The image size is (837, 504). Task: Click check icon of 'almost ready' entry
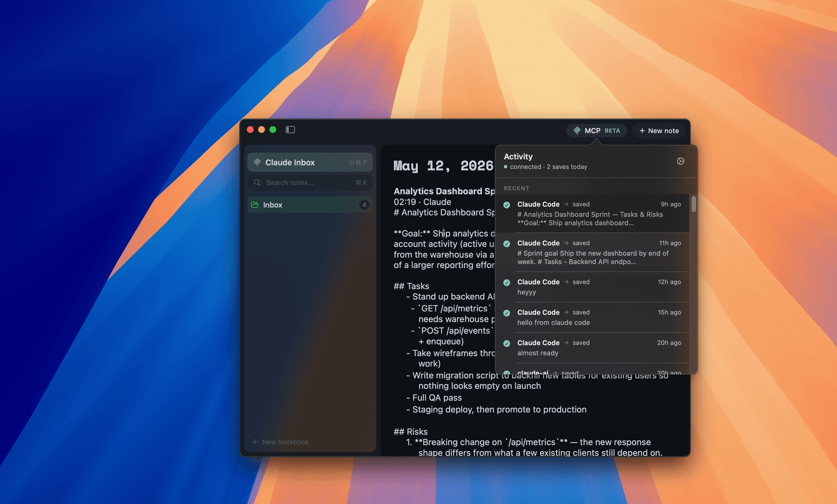506,343
